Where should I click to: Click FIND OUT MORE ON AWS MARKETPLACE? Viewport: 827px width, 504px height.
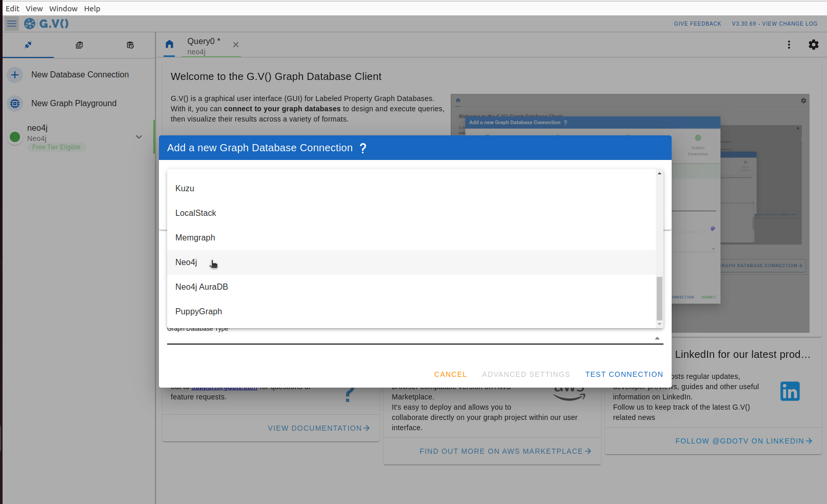click(505, 451)
